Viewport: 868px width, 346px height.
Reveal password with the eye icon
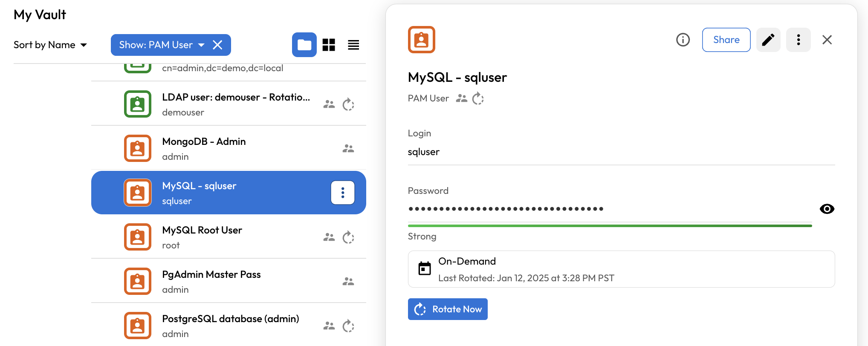pyautogui.click(x=827, y=209)
